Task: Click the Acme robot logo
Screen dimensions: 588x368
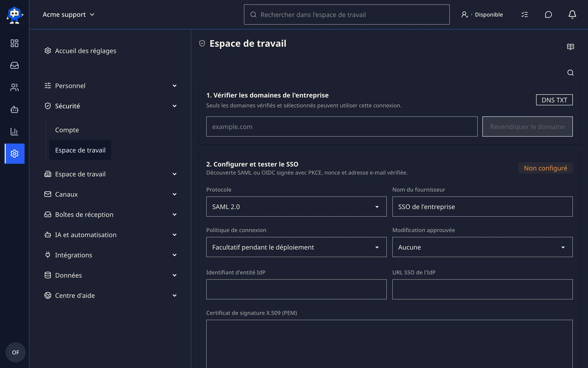Action: (15, 15)
